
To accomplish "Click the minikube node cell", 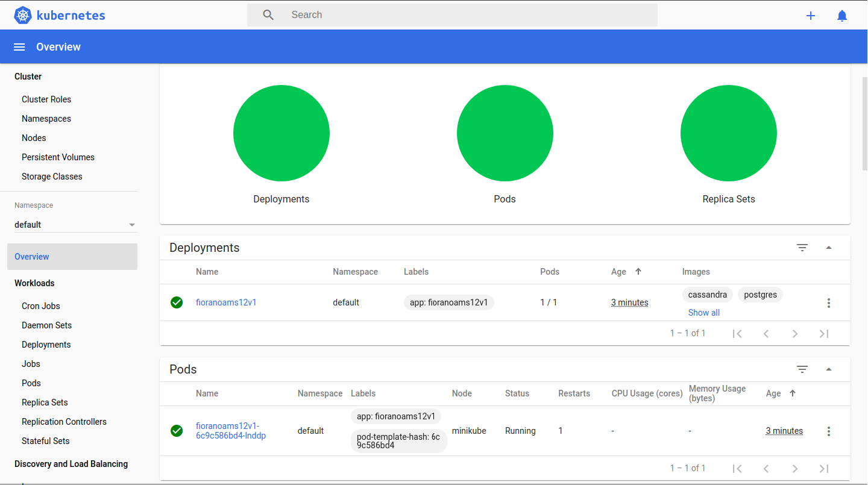I will coord(469,431).
